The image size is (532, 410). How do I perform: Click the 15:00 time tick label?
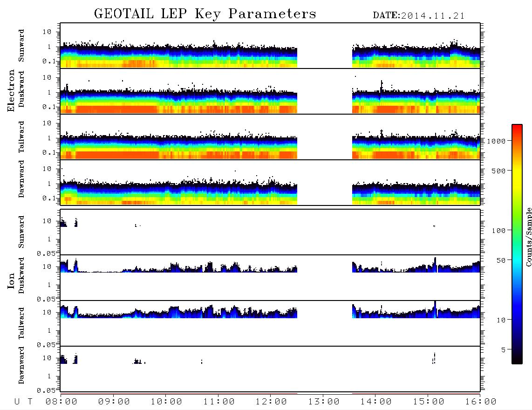429,402
